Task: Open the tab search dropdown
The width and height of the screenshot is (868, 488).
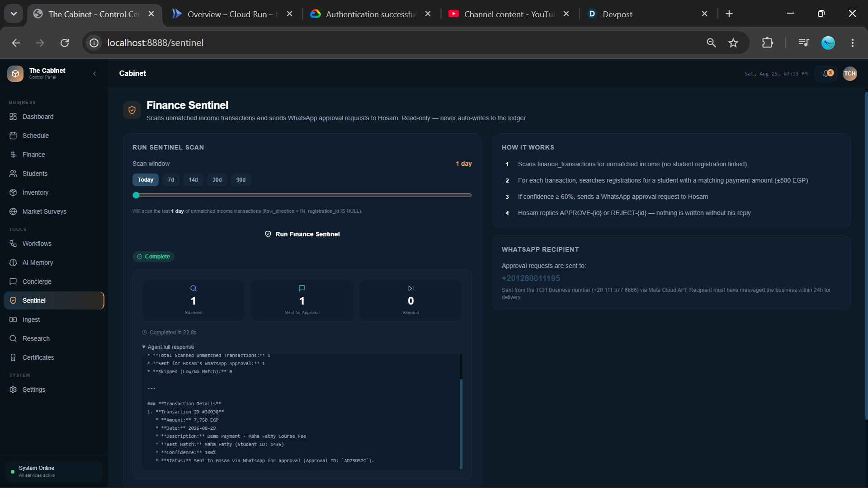Action: tap(14, 14)
